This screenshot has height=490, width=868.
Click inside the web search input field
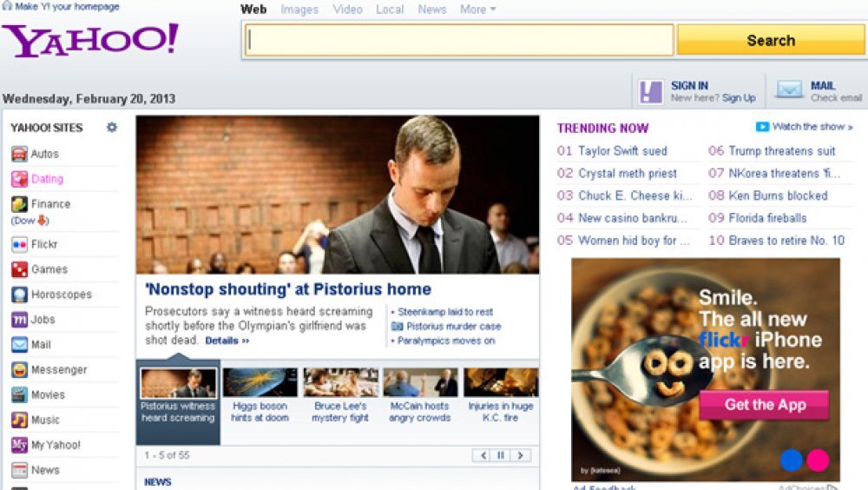459,40
